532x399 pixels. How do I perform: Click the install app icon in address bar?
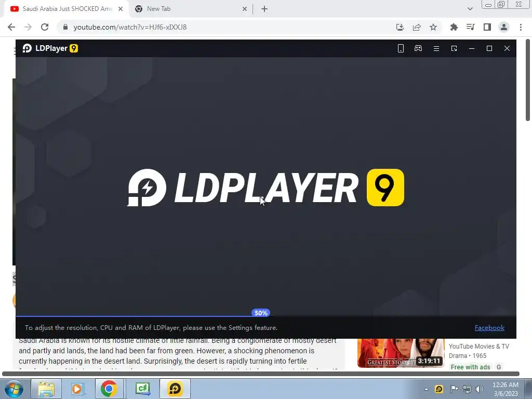pos(400,27)
